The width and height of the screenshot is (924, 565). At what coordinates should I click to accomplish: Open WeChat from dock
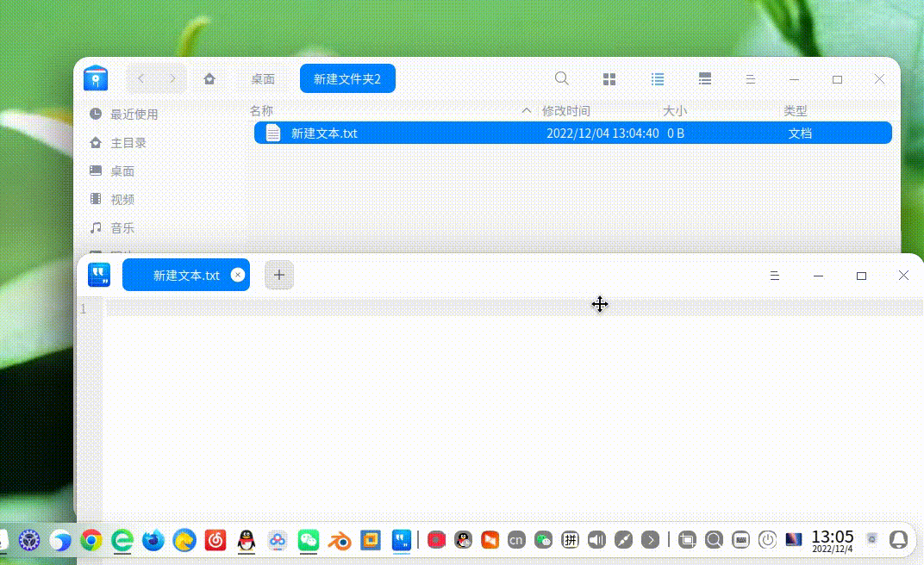[x=309, y=540]
